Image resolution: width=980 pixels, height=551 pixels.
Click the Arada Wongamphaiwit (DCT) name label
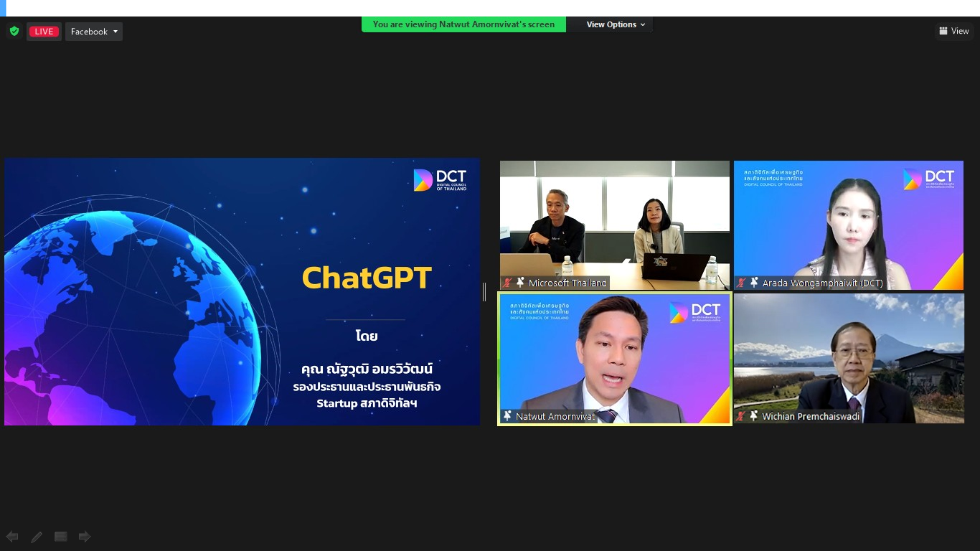coord(823,283)
